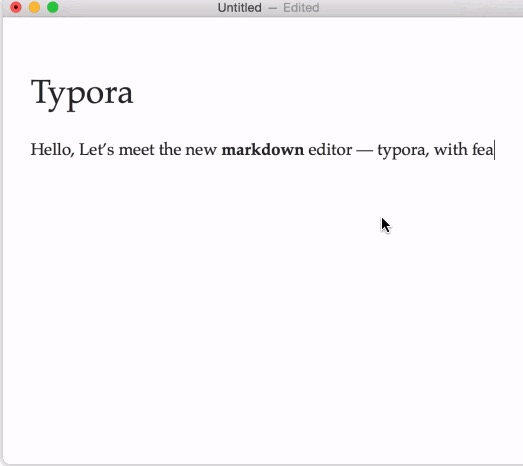
Task: Click the Untitled document title
Action: (x=239, y=8)
